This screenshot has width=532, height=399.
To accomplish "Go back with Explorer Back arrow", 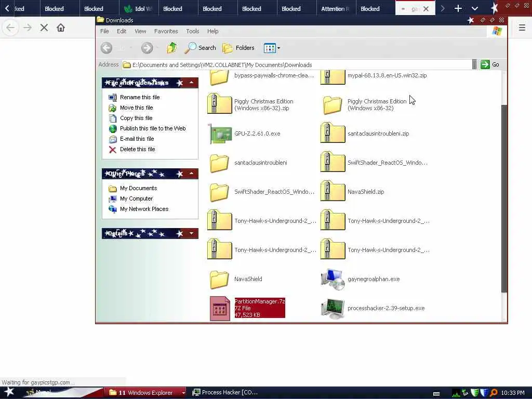I will [107, 48].
